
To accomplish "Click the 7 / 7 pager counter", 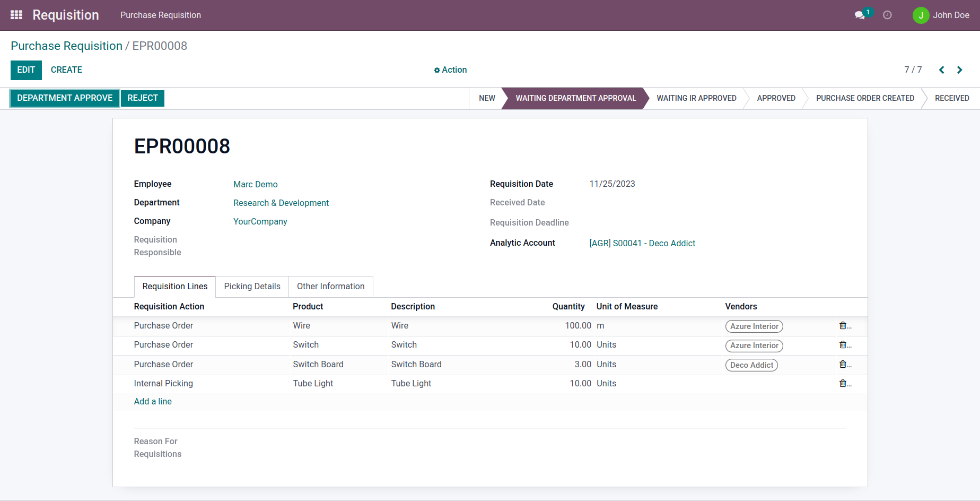I will 913,70.
